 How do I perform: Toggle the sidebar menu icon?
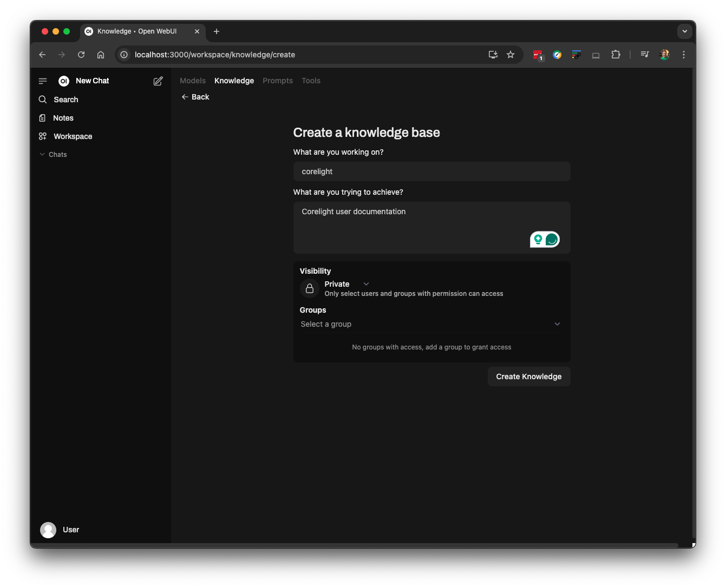[43, 81]
